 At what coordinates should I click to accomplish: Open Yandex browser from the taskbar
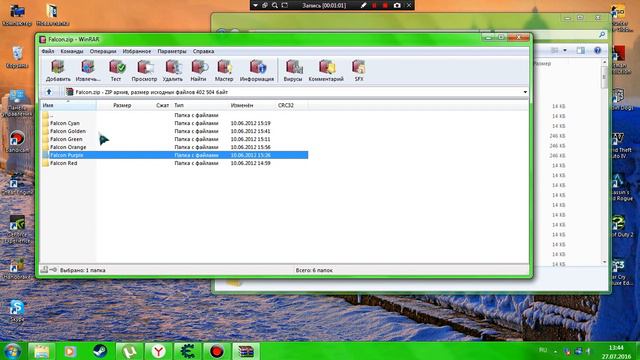click(x=158, y=351)
